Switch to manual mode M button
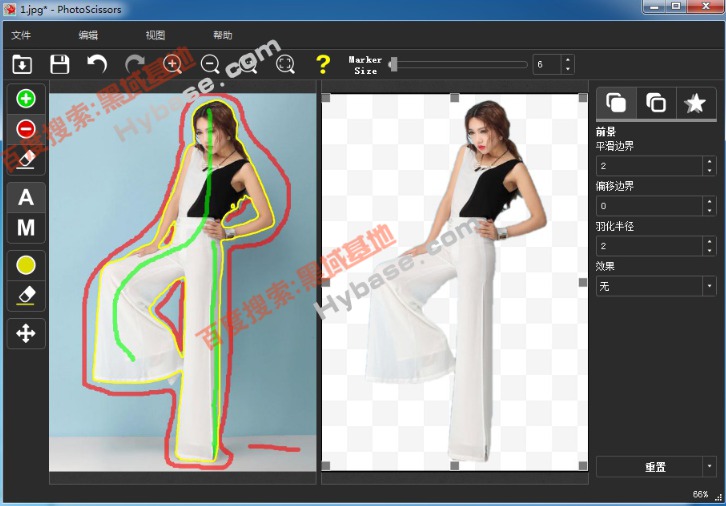 click(x=26, y=228)
